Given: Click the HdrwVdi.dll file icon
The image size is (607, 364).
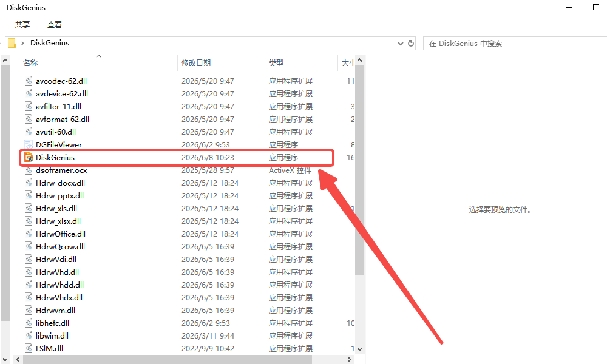Looking at the screenshot, I should (29, 260).
